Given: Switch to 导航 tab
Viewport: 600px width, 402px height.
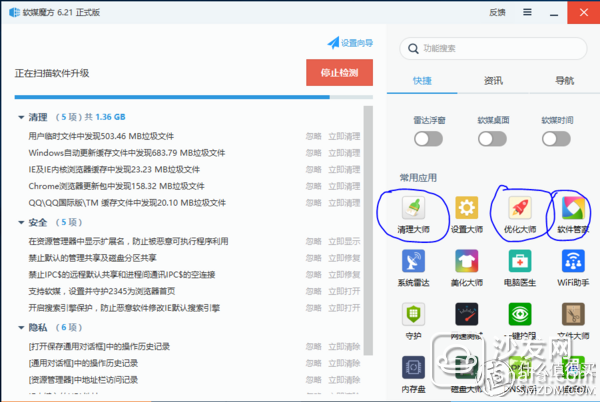Looking at the screenshot, I should tap(564, 81).
